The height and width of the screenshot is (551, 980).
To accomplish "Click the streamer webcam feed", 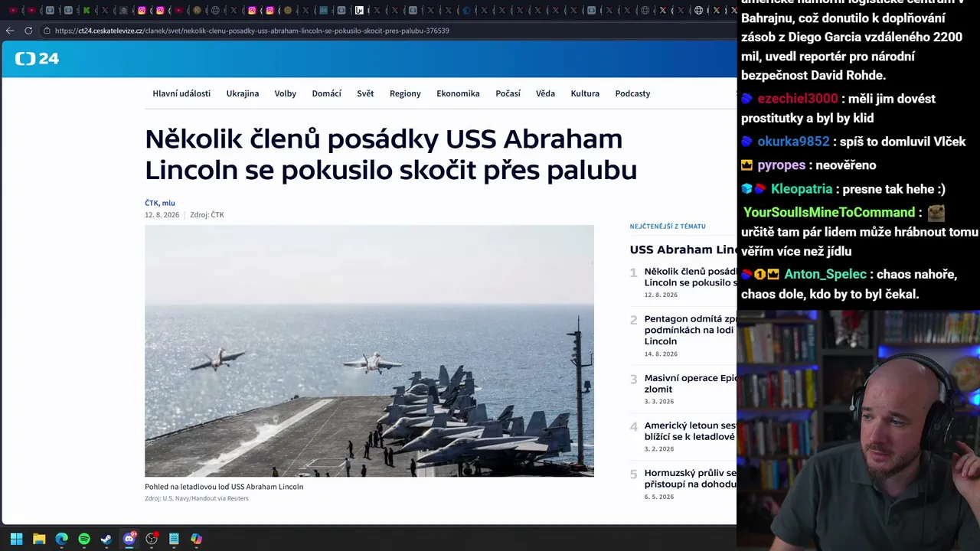I will 858,430.
